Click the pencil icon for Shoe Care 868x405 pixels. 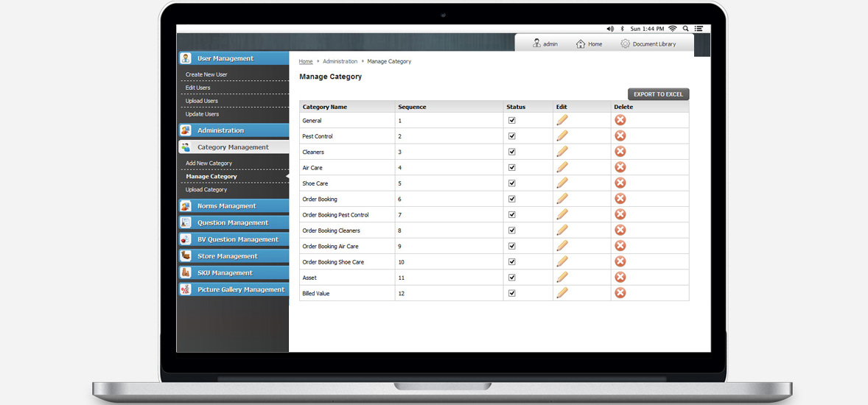tap(562, 183)
